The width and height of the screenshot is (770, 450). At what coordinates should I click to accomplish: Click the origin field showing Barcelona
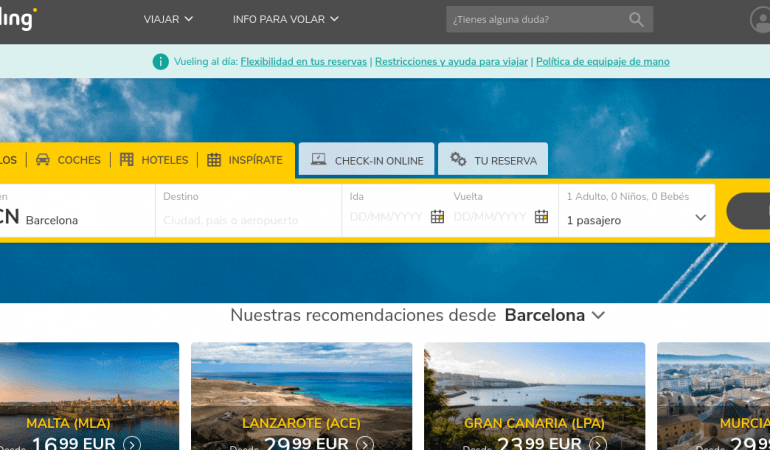[77, 211]
